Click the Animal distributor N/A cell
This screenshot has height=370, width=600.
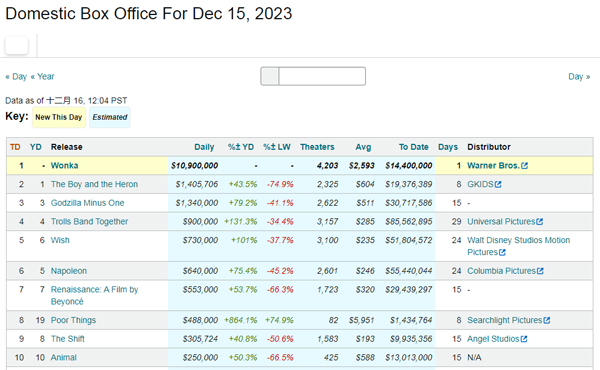(474, 357)
